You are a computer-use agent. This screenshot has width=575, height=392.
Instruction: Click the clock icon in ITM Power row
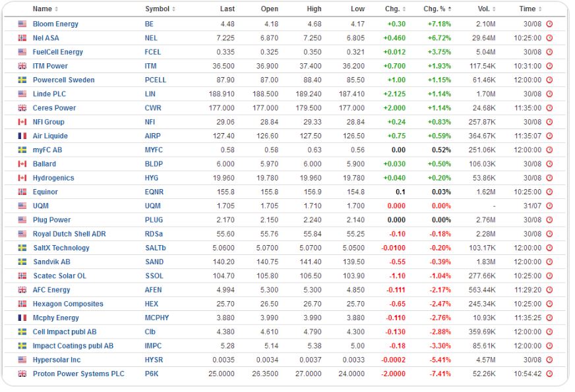click(x=549, y=67)
